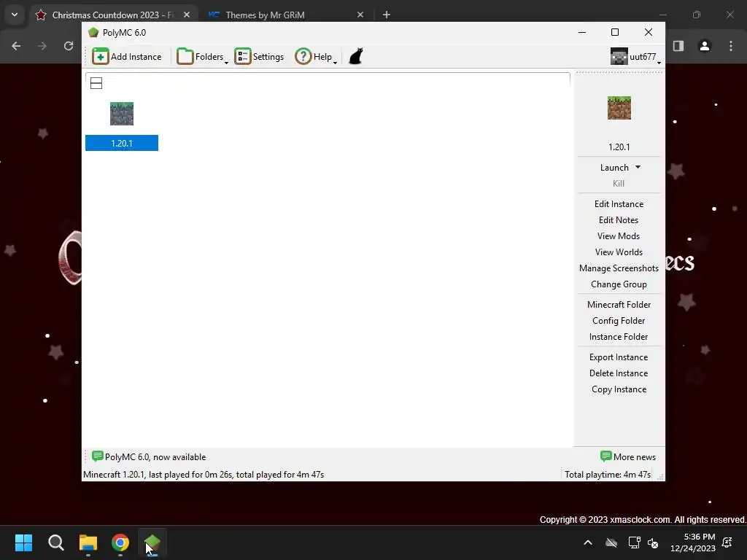The image size is (747, 560).
Task: Show hidden system tray icons
Action: coord(588,542)
